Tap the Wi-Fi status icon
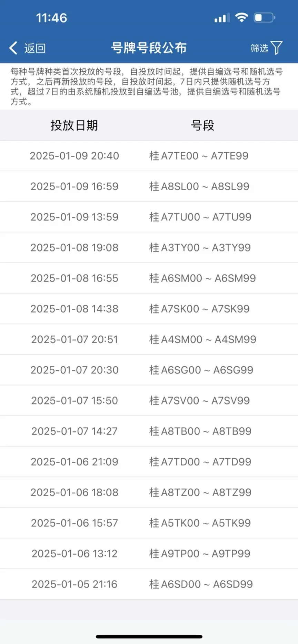The image size is (298, 644). [241, 18]
